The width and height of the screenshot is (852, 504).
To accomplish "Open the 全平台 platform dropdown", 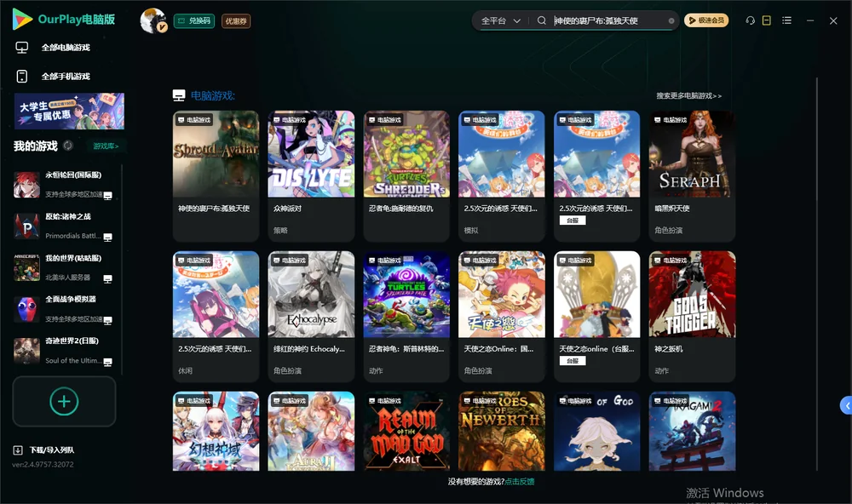I will (501, 20).
